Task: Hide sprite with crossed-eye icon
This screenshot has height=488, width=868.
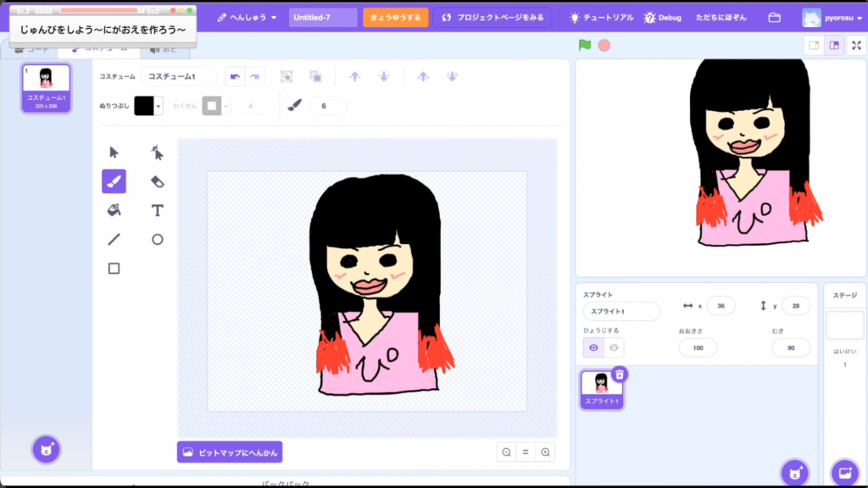Action: [x=614, y=347]
